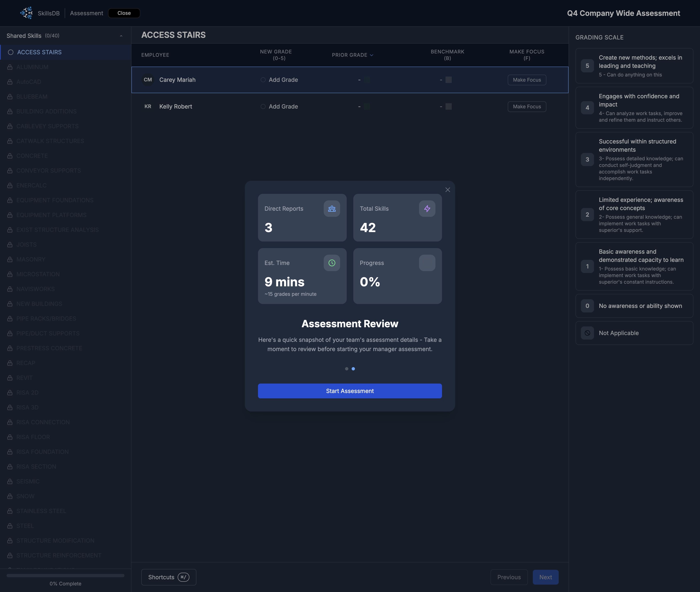700x592 pixels.
Task: Click the Shortcuts keyboard key icon
Action: point(183,577)
